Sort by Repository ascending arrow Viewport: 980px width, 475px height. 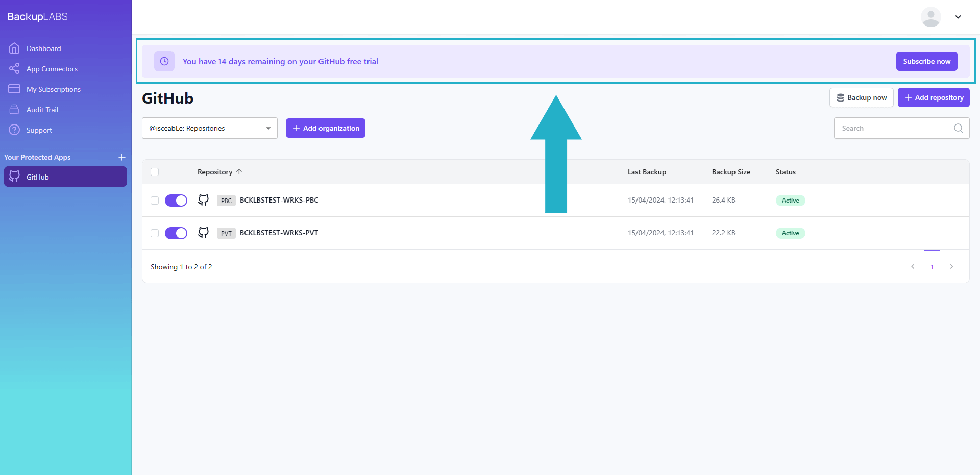pyautogui.click(x=239, y=172)
